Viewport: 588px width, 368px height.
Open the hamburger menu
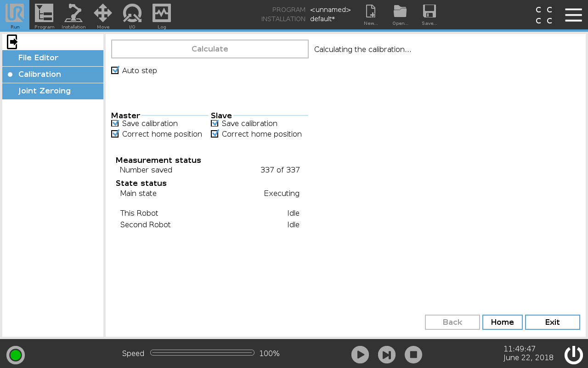tap(573, 15)
